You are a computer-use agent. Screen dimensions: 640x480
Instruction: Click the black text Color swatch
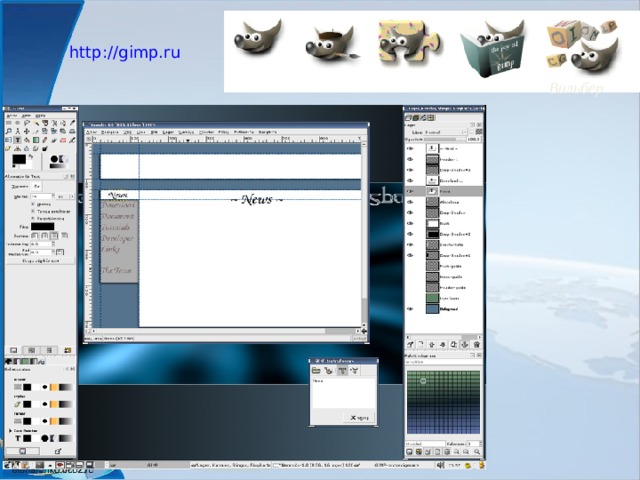coord(42,227)
